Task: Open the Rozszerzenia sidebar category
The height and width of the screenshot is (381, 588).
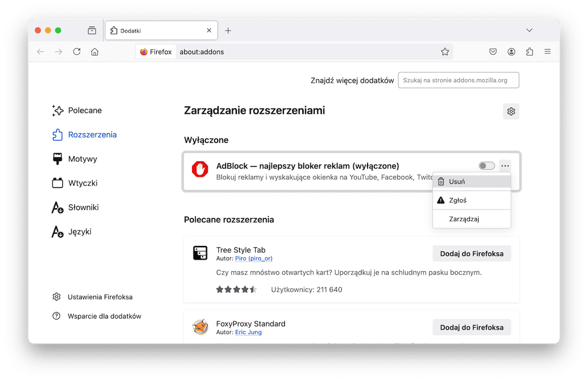Action: (85, 135)
